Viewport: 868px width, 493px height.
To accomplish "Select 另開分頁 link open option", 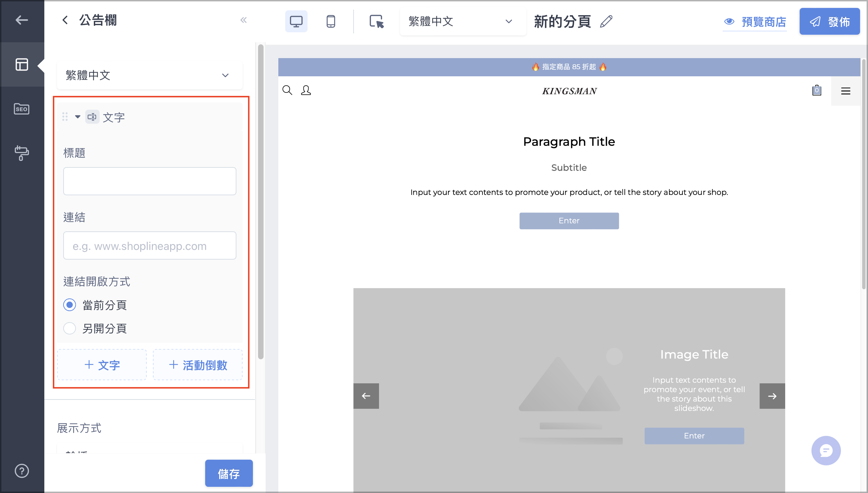I will click(69, 328).
